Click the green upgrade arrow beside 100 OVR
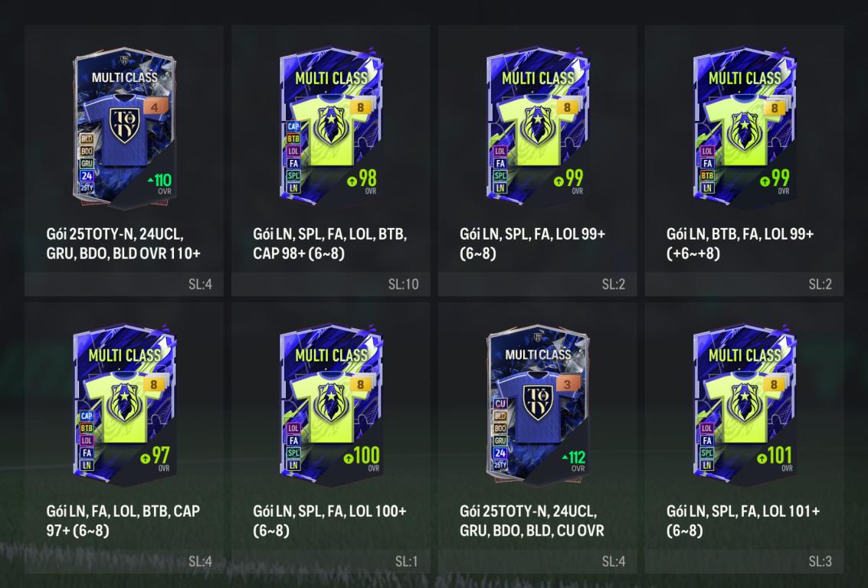 (349, 458)
